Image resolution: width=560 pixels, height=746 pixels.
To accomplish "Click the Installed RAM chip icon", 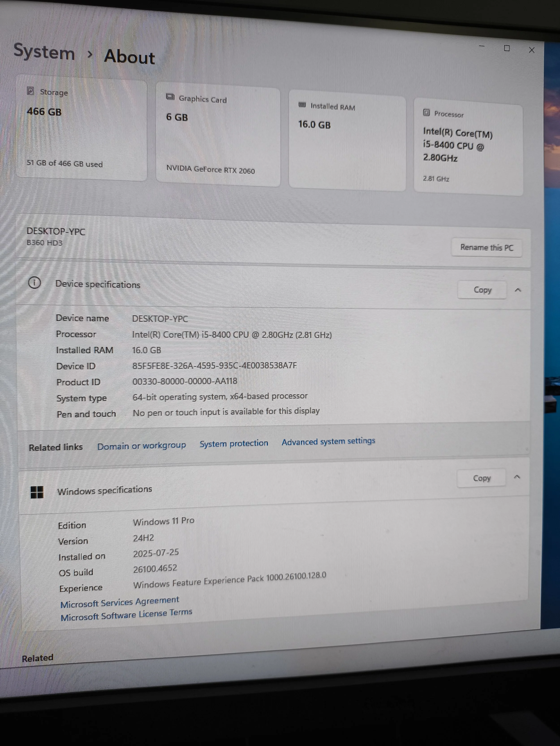I will pos(302,105).
